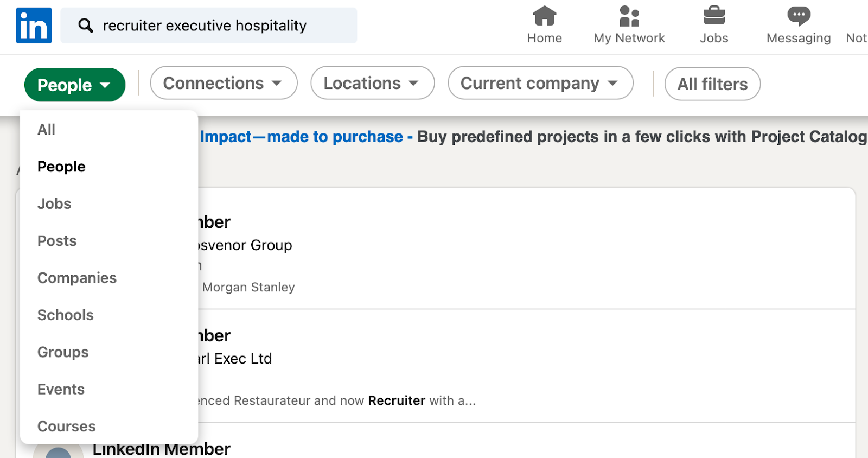
Task: Open the All filters panel
Action: [x=712, y=84]
